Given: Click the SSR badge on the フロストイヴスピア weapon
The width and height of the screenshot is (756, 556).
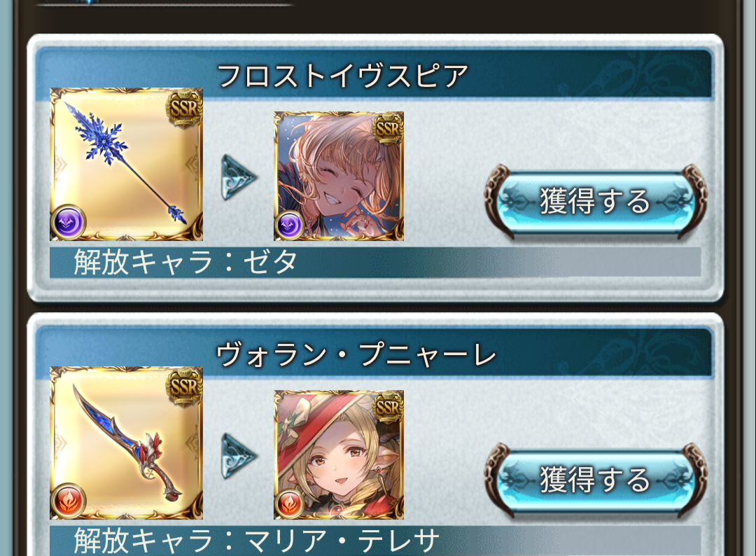Looking at the screenshot, I should [183, 109].
